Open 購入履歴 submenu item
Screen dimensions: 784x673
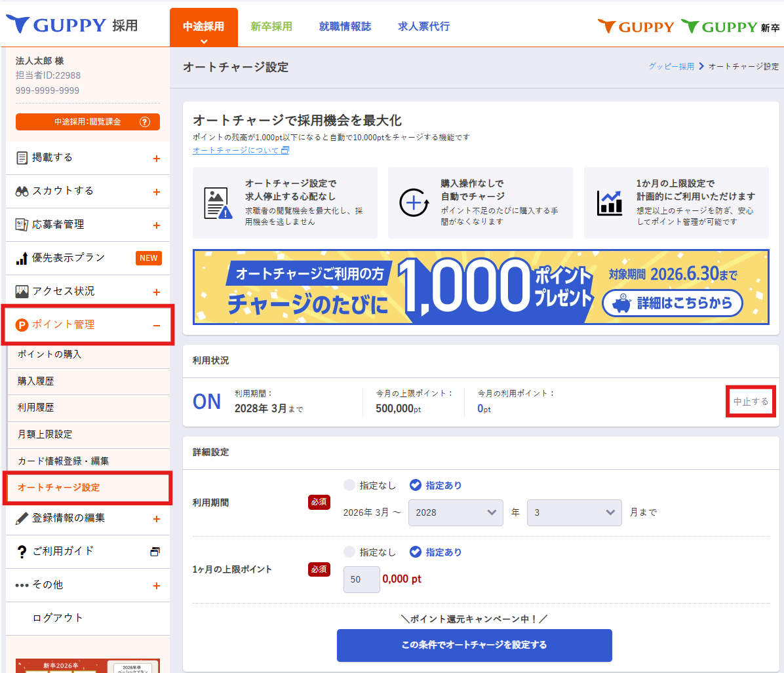88,381
